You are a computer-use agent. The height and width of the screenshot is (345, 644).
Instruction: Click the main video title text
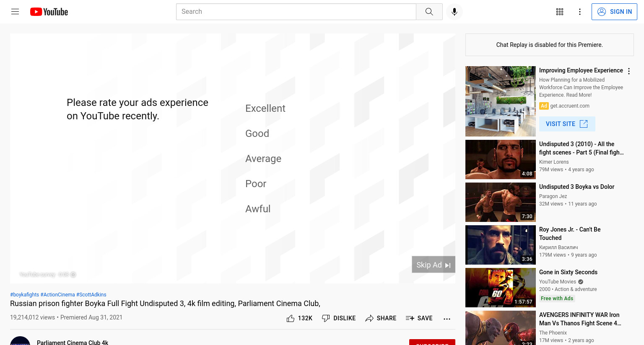[165, 304]
